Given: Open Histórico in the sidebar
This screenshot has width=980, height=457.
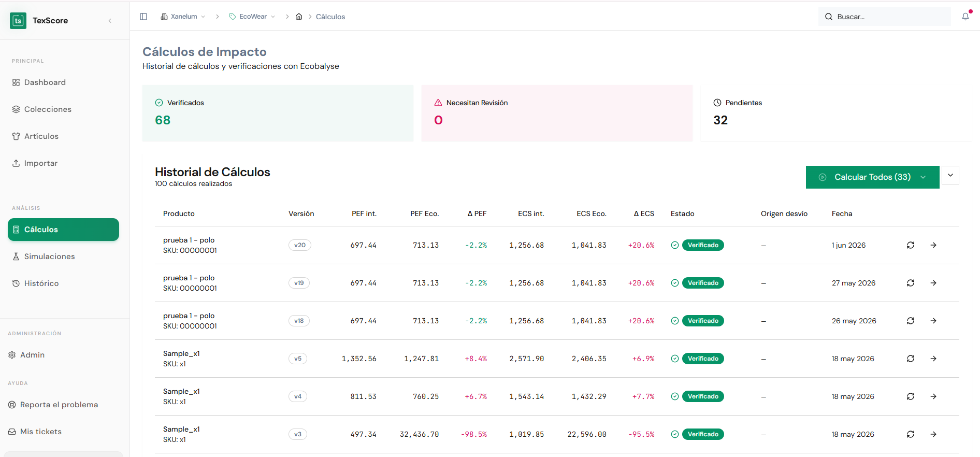Looking at the screenshot, I should pos(63,283).
